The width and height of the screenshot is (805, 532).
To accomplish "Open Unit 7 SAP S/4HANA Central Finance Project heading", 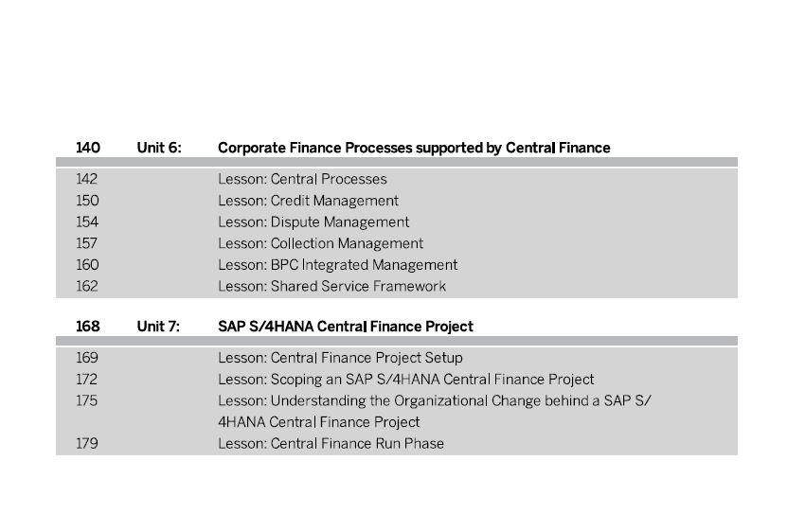I will pos(346,327).
